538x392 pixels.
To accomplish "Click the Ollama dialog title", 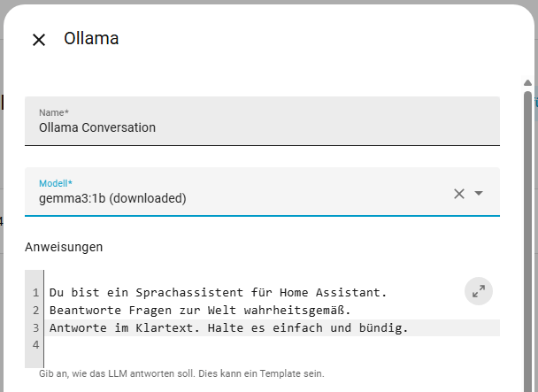I will (x=91, y=38).
